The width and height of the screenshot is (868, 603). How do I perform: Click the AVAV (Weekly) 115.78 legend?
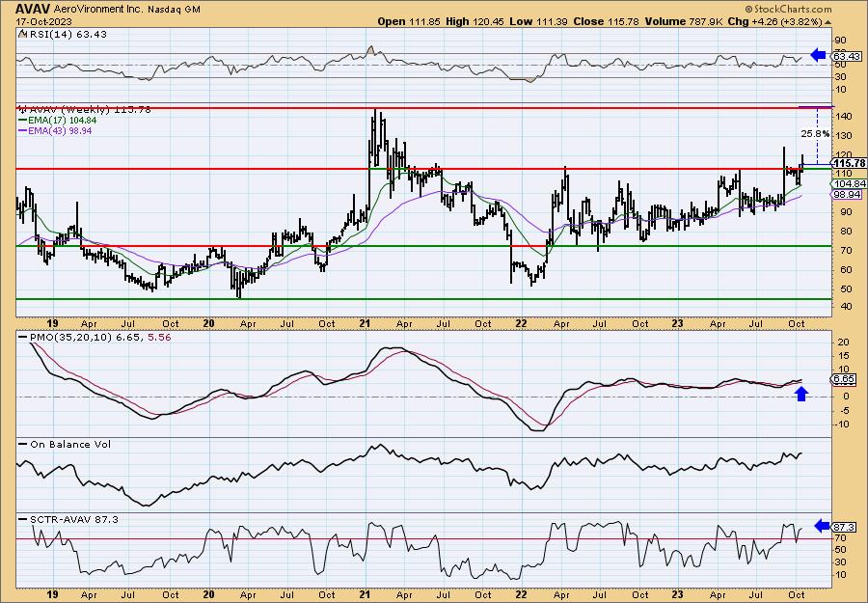(x=90, y=110)
